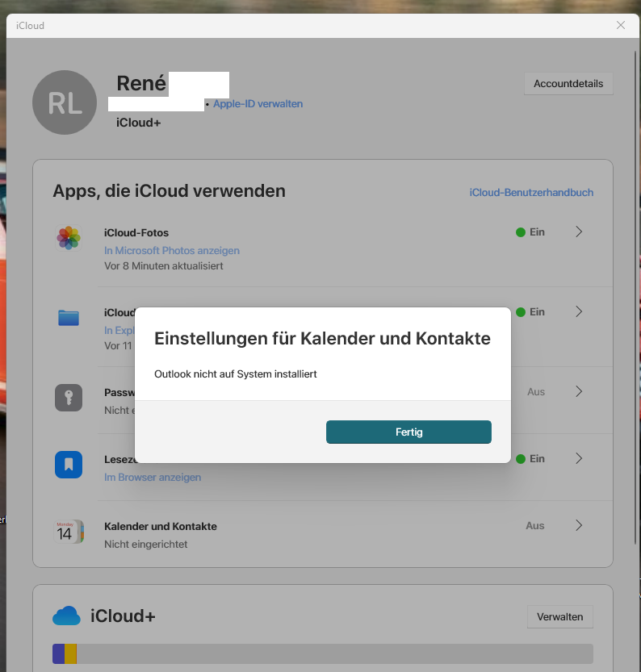Open the Lesezeichen row chevron
641x672 pixels.
pos(579,458)
